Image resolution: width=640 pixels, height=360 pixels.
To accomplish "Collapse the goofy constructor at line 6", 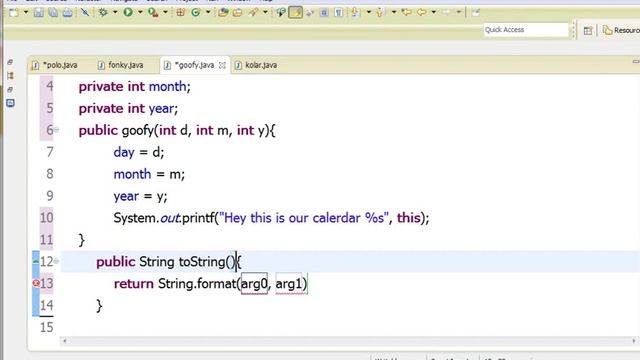I will pyautogui.click(x=56, y=130).
